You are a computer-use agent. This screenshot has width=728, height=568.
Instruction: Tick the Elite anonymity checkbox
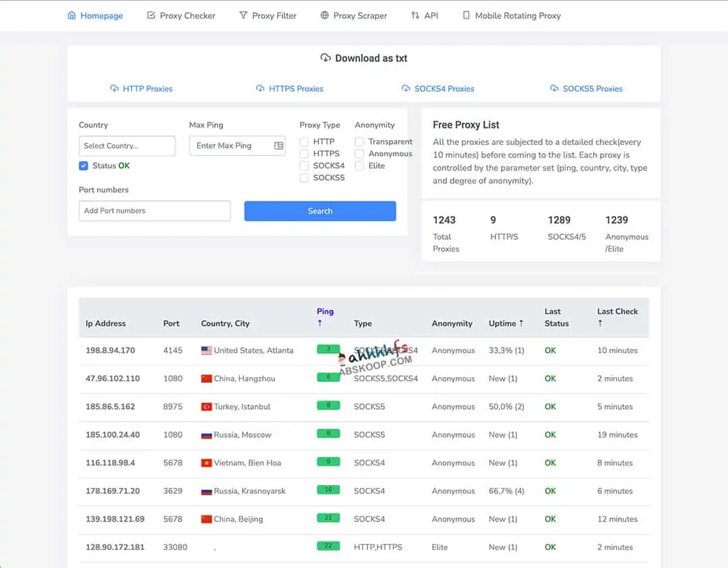click(x=359, y=166)
